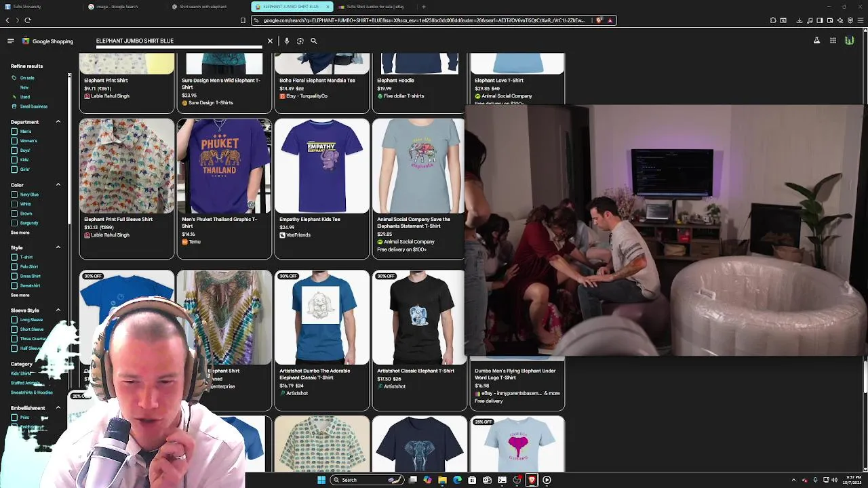Viewport: 868px width, 488px height.
Task: Open browser downloads icon
Action: click(800, 20)
